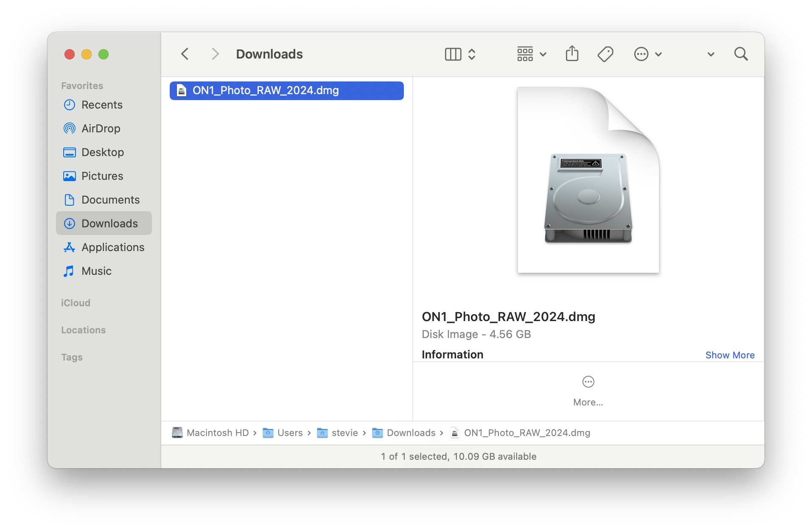Click the 'Disk Image - 4.56 GB' text

pyautogui.click(x=476, y=334)
